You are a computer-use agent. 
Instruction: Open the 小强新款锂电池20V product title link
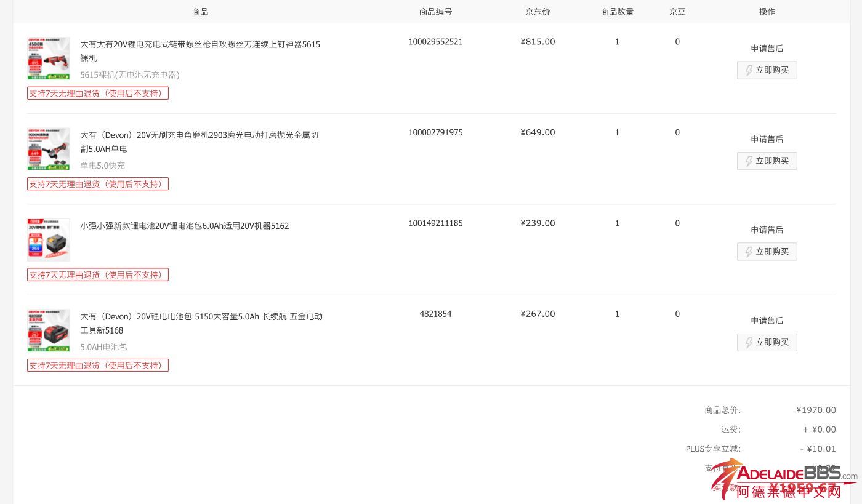click(x=184, y=226)
